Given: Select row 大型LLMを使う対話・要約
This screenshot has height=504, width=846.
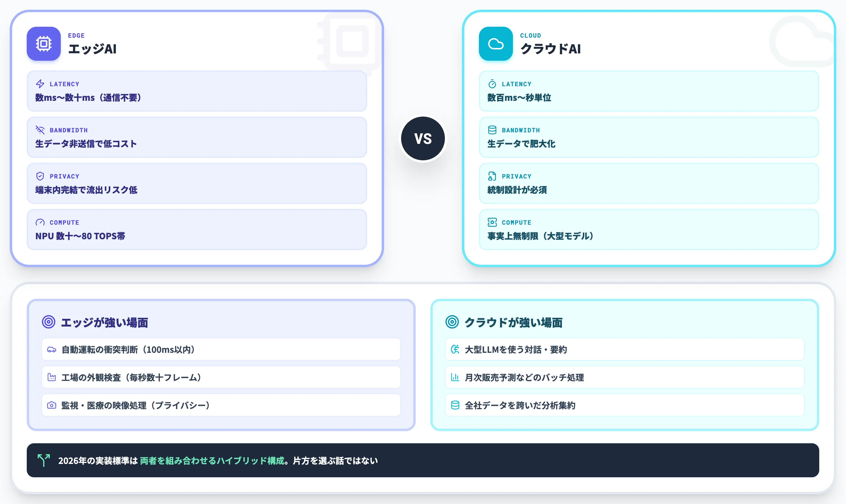Looking at the screenshot, I should [x=625, y=349].
